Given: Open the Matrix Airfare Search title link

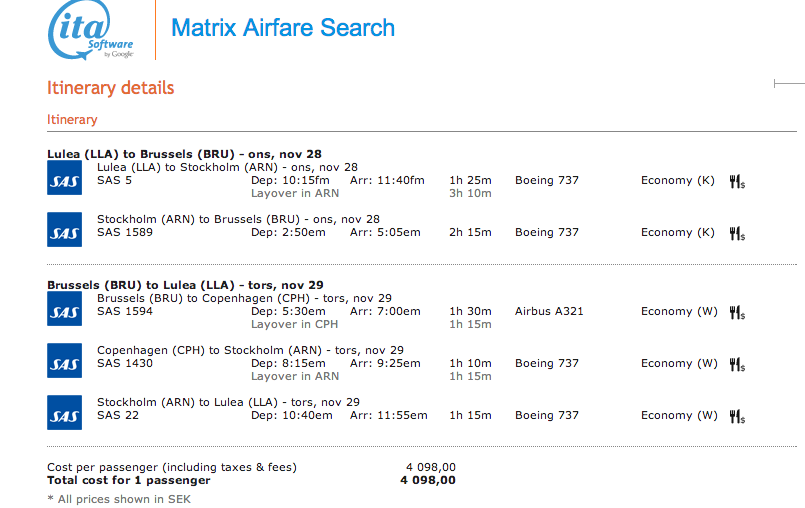Looking at the screenshot, I should (x=283, y=28).
